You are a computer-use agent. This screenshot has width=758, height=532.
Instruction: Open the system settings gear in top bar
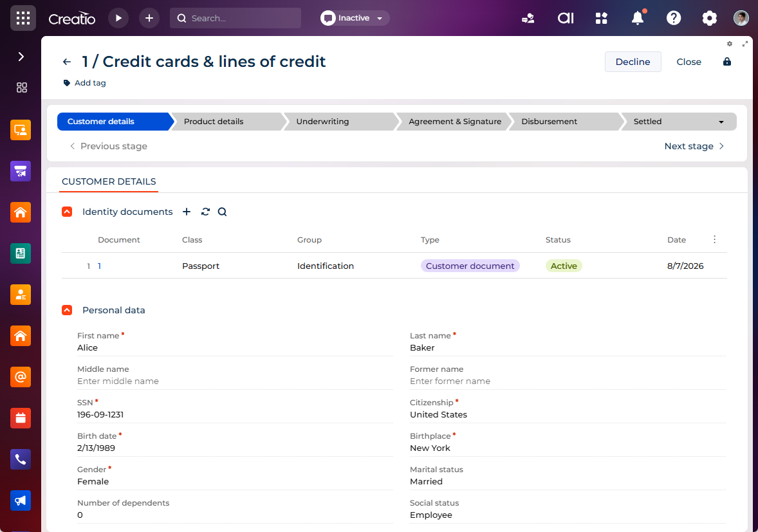click(x=709, y=19)
